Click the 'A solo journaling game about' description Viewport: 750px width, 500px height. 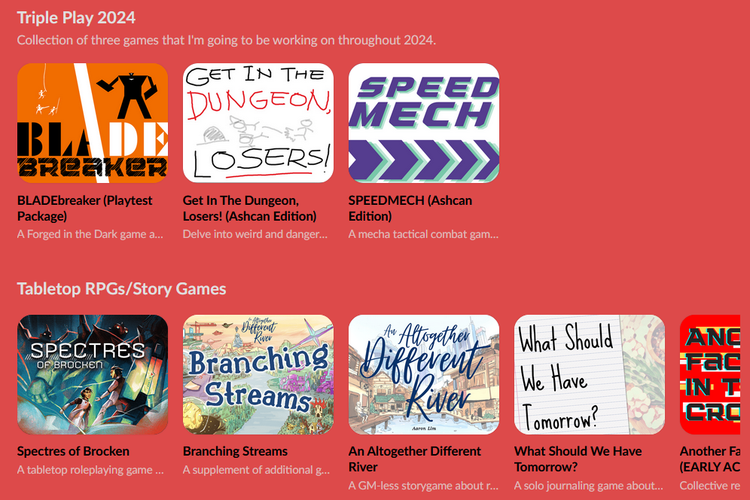[589, 486]
